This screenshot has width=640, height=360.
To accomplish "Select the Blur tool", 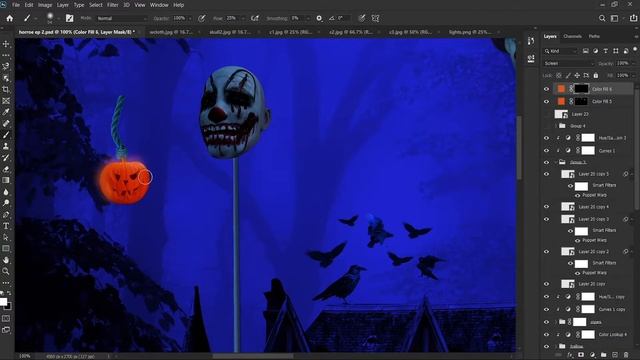I will 6,191.
